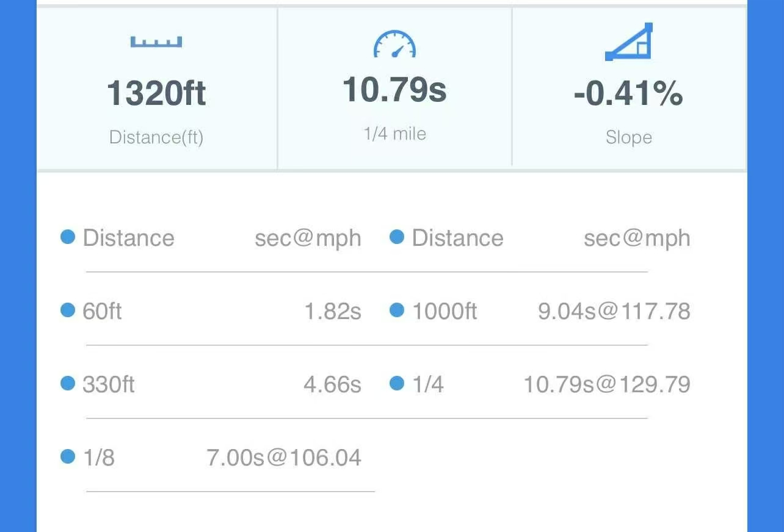
Task: Click the blue dot beside 1000ft
Action: click(397, 311)
